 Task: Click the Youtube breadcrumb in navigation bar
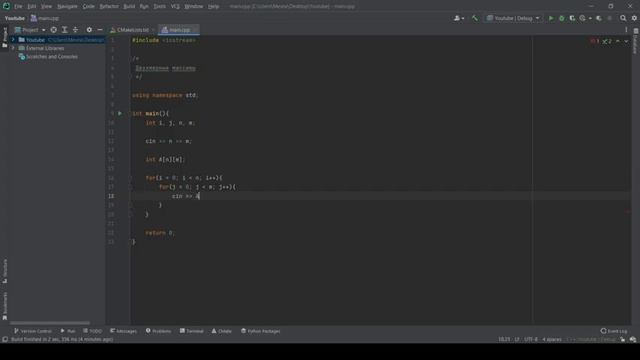tap(15, 18)
